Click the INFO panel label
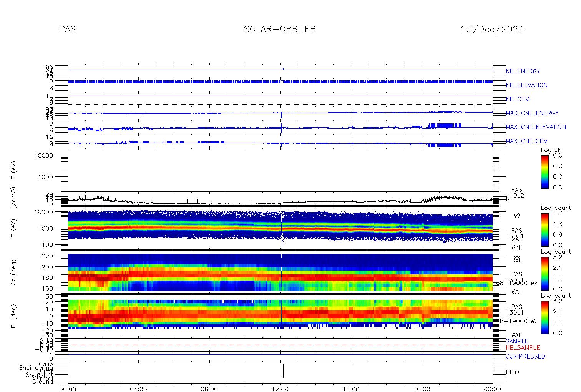Image resolution: width=581 pixels, height=392 pixels. coord(512,372)
